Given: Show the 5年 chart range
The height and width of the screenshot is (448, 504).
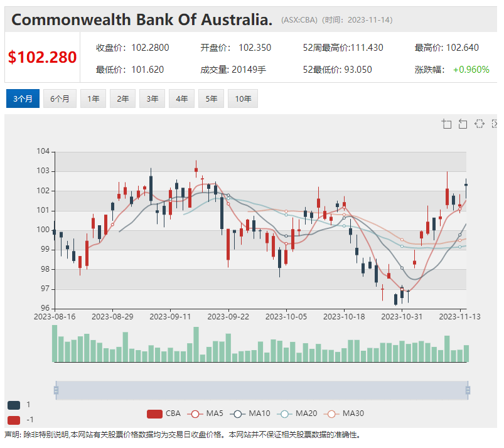Looking at the screenshot, I should tap(212, 99).
